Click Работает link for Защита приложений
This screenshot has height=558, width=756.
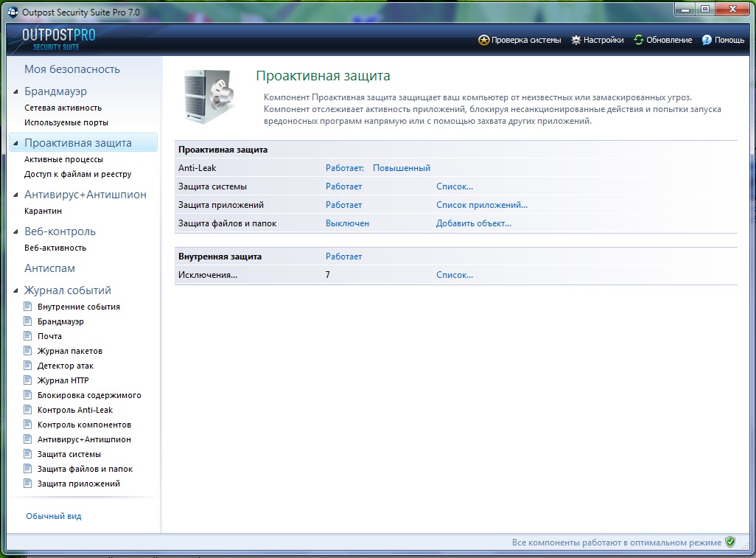click(x=344, y=204)
